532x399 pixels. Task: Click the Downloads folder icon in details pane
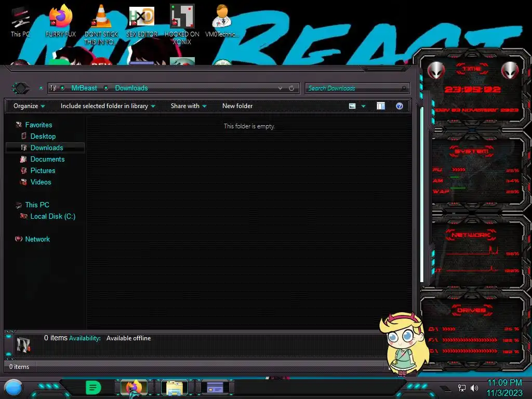point(23,344)
